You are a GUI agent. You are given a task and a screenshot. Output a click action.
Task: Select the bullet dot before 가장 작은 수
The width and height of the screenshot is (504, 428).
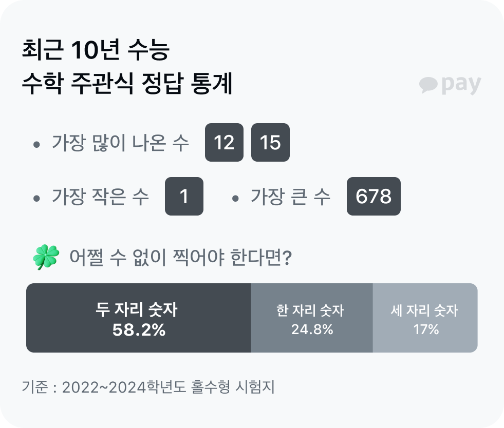[36, 198]
